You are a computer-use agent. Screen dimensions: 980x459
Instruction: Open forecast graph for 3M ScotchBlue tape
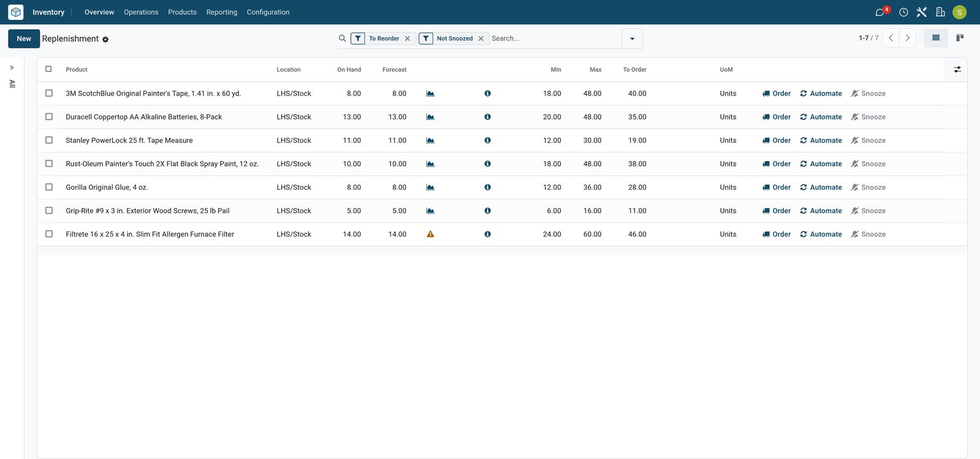431,94
